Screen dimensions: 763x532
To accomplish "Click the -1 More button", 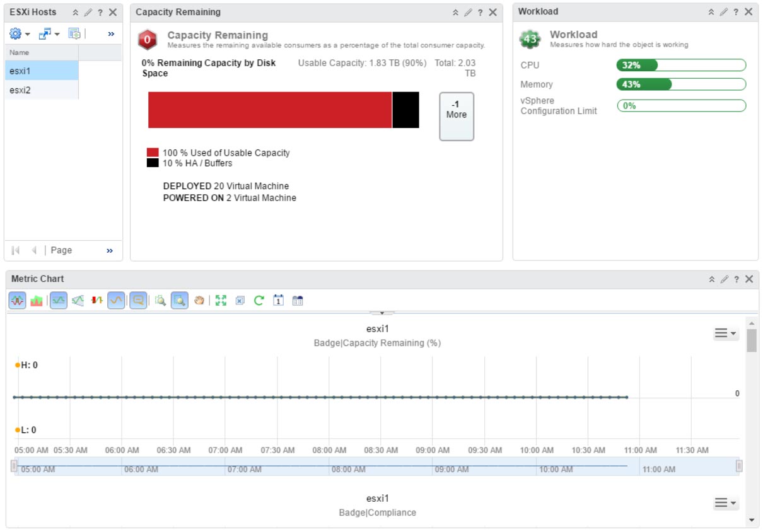I will pos(457,116).
